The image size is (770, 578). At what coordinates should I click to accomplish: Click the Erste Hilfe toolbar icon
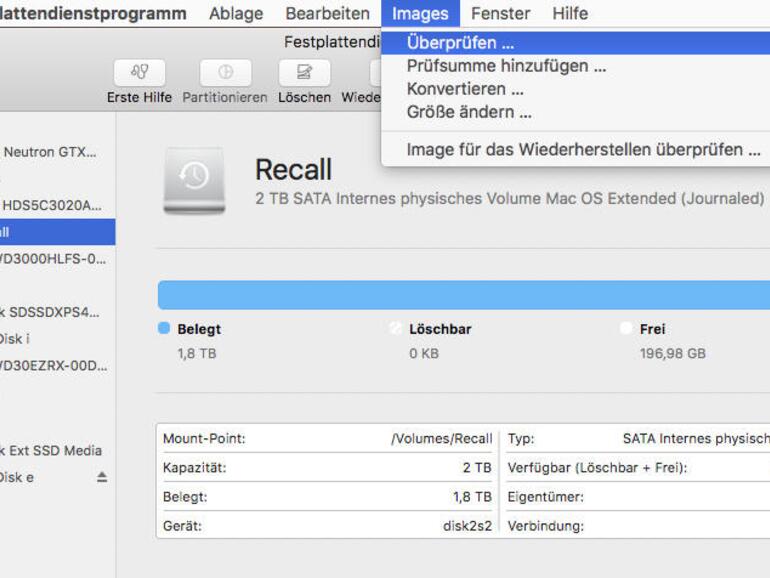tap(139, 73)
